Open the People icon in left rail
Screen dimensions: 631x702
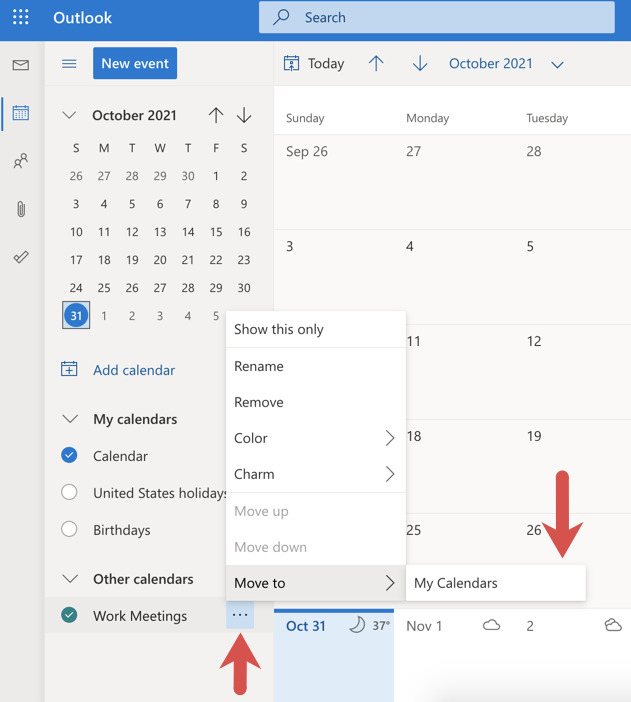pos(21,160)
